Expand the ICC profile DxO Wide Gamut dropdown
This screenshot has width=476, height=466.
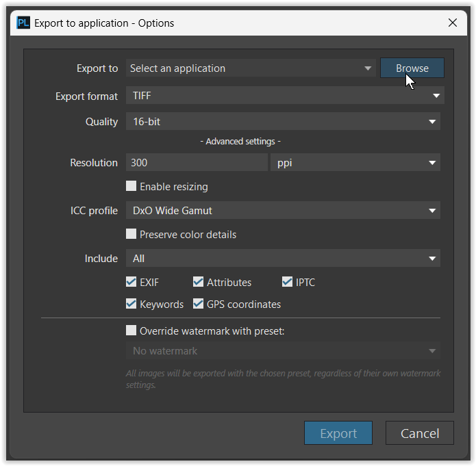[x=282, y=211]
